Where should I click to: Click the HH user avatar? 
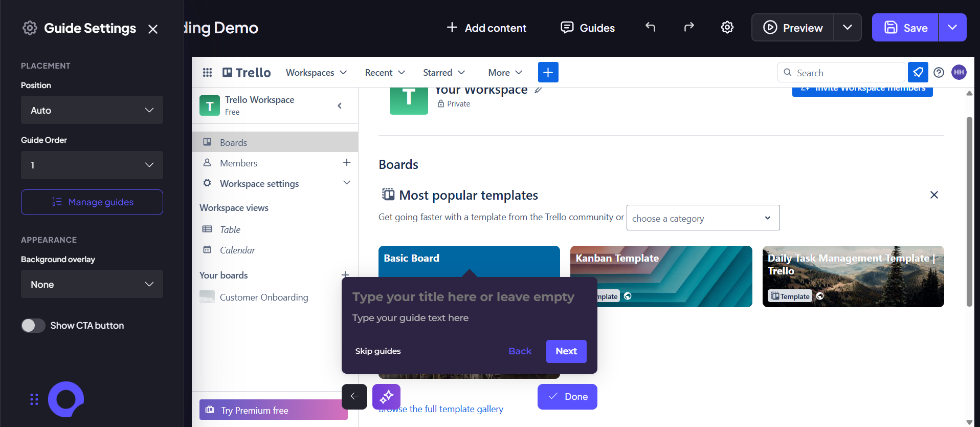(959, 72)
